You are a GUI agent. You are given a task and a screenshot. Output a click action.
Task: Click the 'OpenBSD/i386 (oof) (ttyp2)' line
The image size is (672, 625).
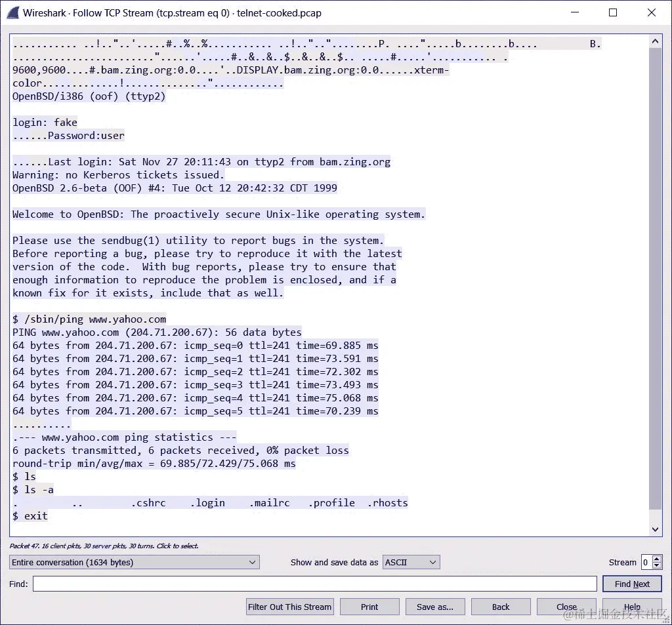click(x=89, y=96)
